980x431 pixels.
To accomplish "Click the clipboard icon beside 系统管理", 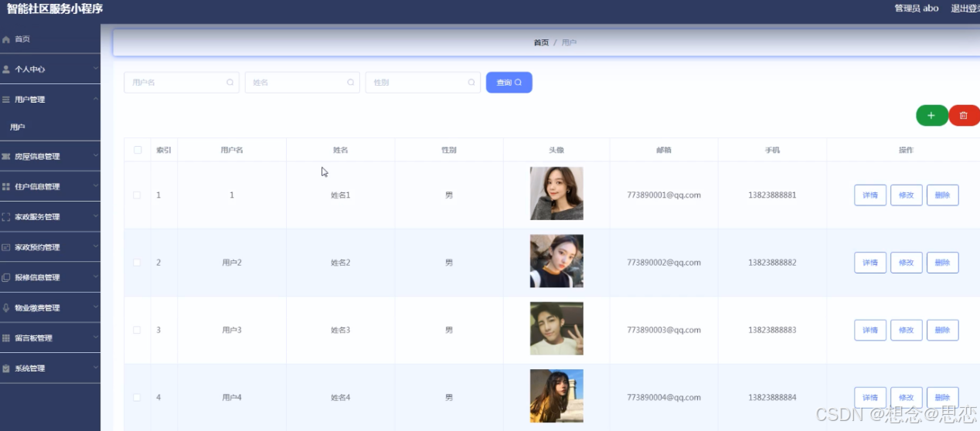I will [x=6, y=368].
